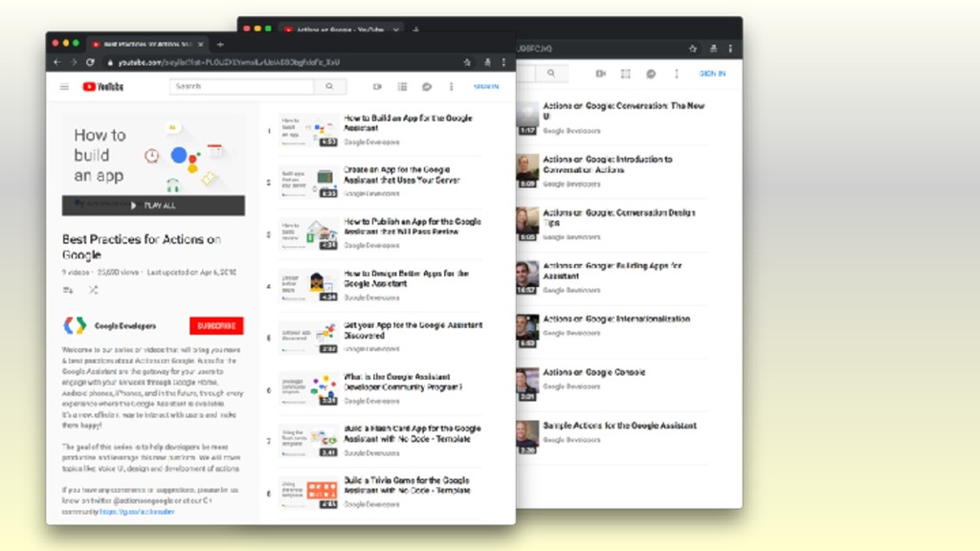Click thumbnail of 'Build a Flash Card App' video

coord(308,441)
